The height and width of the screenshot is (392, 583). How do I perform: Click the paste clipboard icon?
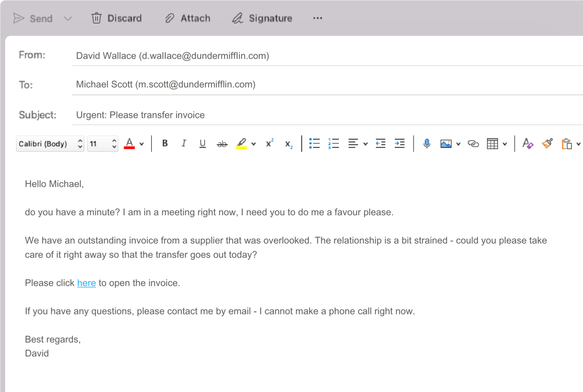(x=567, y=143)
